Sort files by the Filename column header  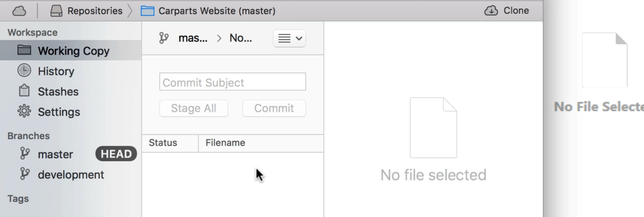pyautogui.click(x=225, y=143)
